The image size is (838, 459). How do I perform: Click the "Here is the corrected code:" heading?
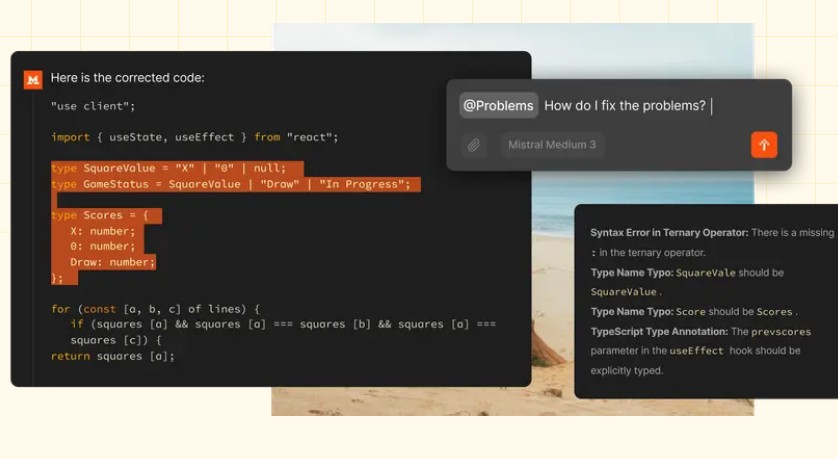point(127,78)
